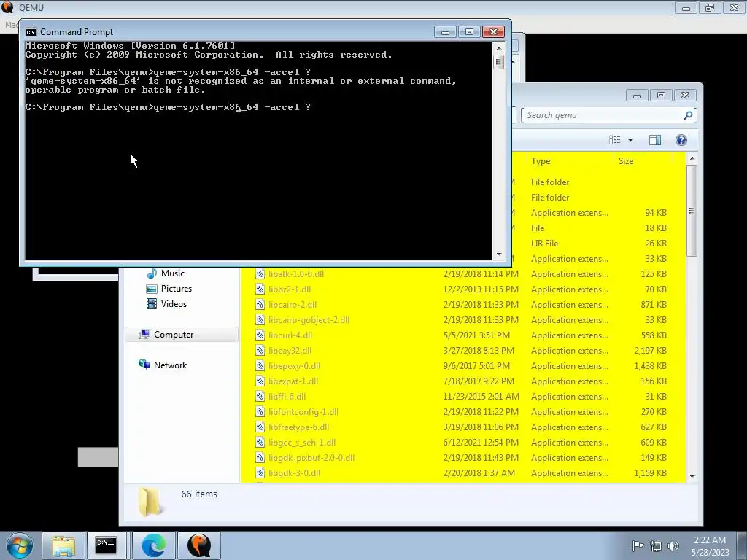
Task: Click the Command Prompt title bar icon
Action: point(31,32)
